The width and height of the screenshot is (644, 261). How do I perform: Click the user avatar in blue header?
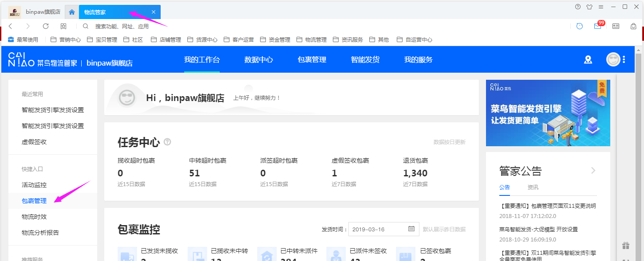pos(613,59)
